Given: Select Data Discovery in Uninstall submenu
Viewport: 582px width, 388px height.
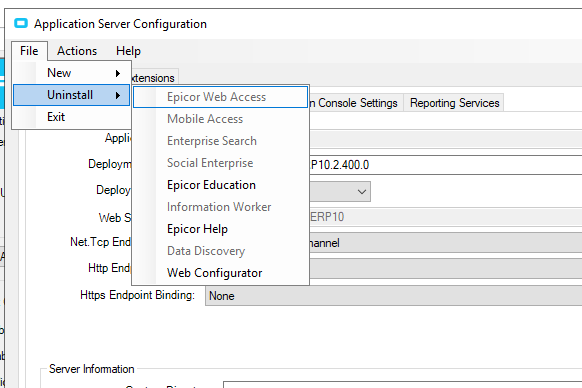Looking at the screenshot, I should point(220,251).
